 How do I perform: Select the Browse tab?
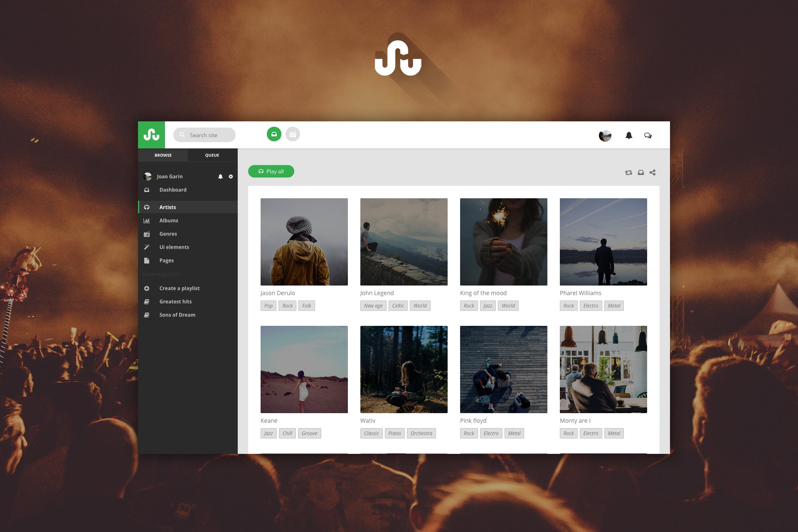click(163, 155)
